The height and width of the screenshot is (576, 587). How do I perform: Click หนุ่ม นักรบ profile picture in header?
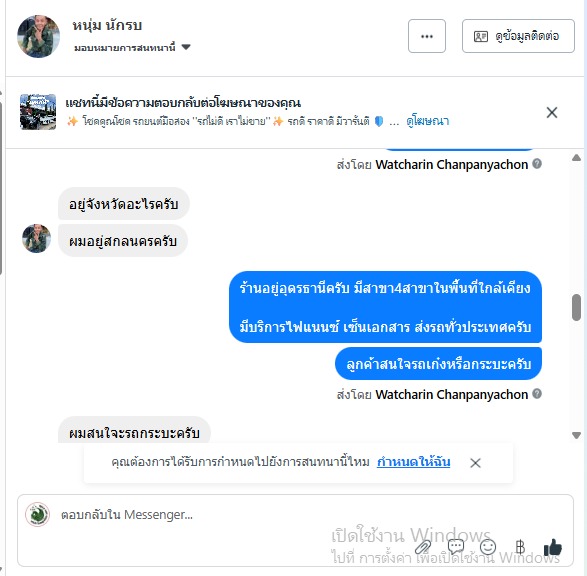click(38, 36)
